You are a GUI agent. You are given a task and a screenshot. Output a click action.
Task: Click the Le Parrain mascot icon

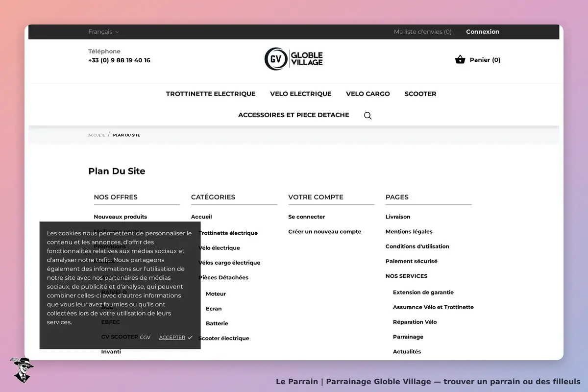coord(22,370)
